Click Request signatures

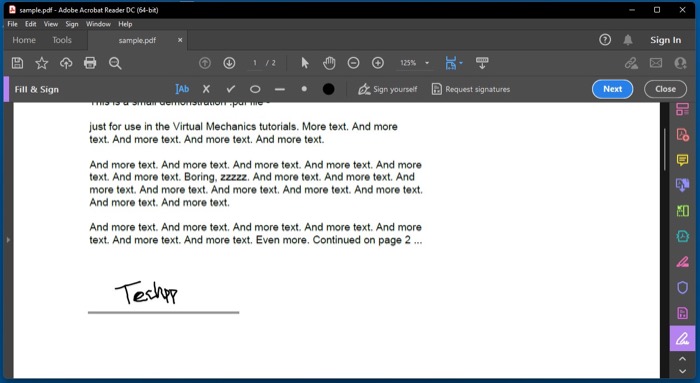click(471, 89)
